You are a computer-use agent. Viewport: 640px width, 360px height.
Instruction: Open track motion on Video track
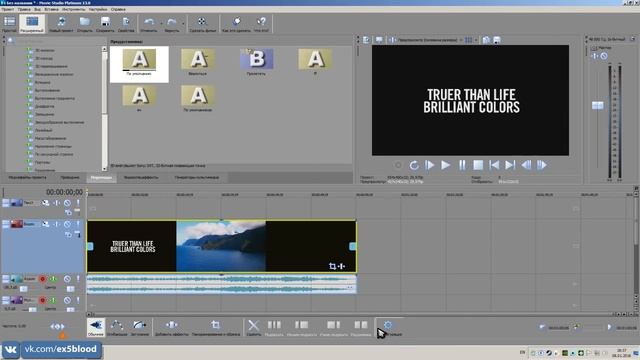coord(46,224)
